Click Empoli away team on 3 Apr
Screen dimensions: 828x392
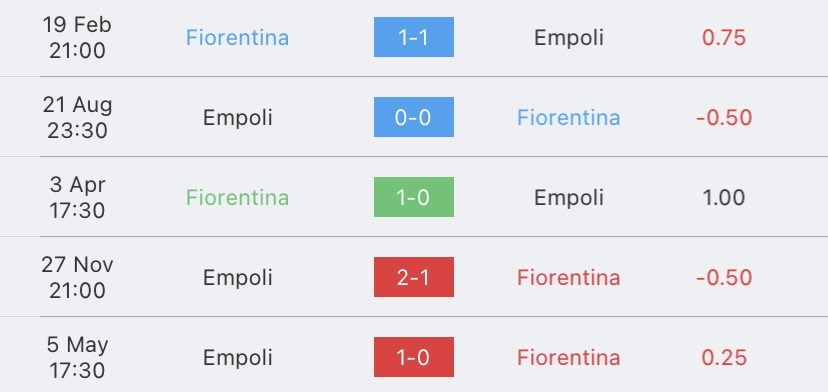click(569, 198)
